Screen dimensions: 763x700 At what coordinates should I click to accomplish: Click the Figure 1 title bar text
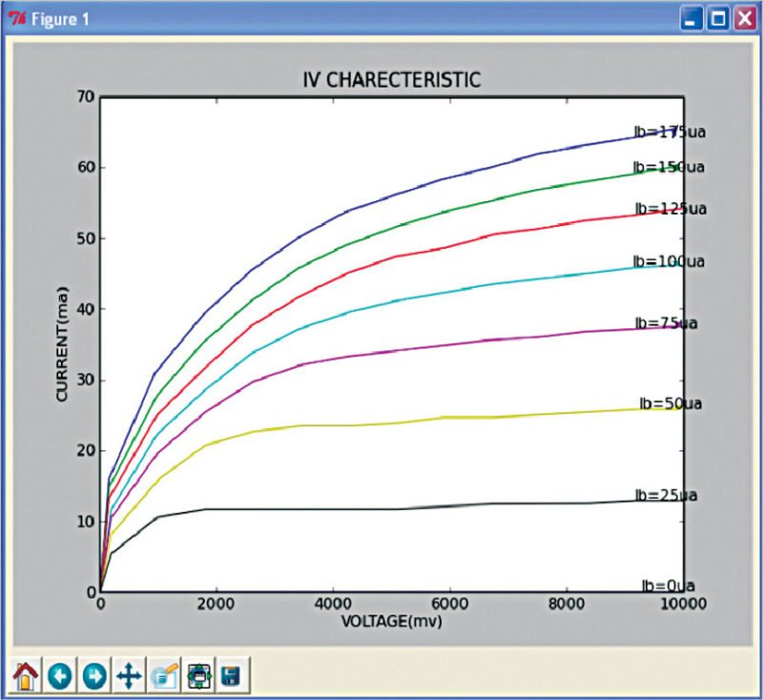tap(61, 19)
